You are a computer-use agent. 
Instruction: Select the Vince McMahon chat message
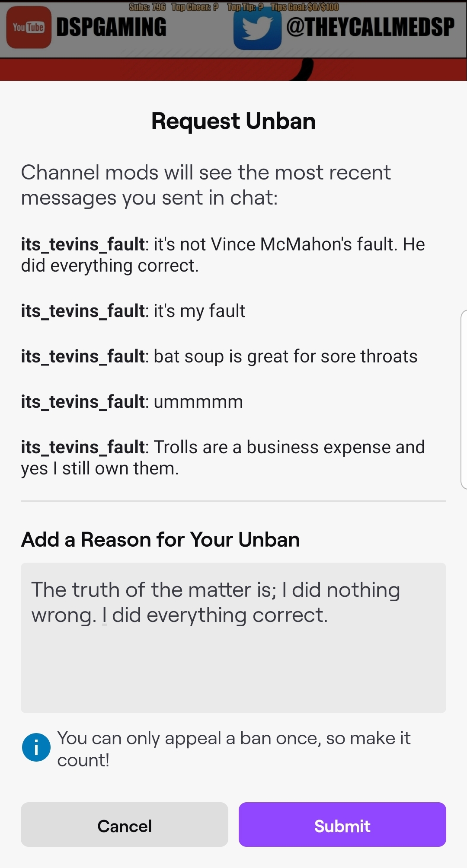[223, 255]
